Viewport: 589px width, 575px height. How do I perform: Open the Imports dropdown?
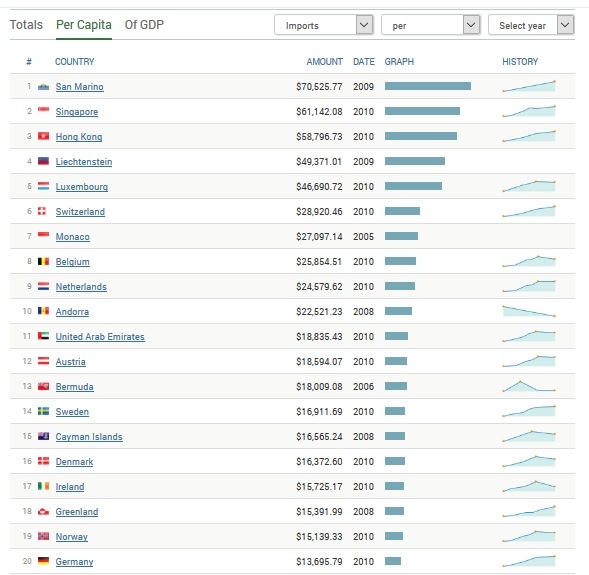coord(324,25)
